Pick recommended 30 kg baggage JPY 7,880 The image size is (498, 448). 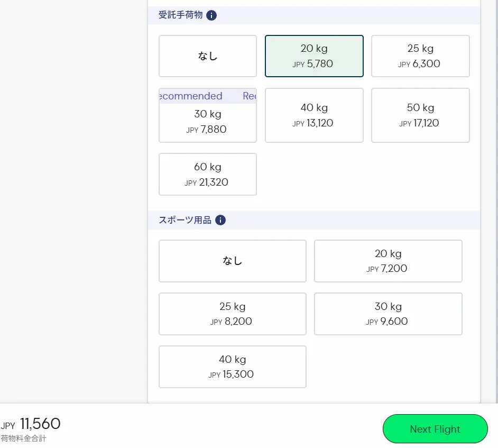point(208,122)
